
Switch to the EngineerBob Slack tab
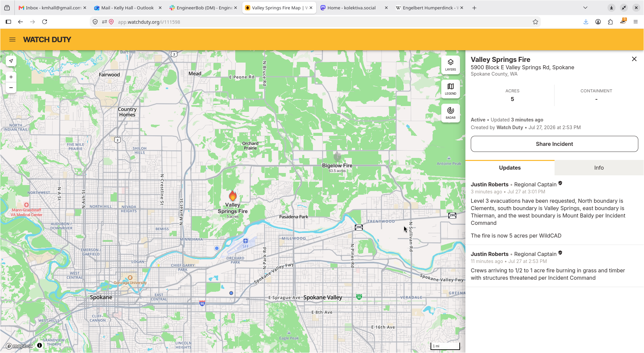(x=204, y=8)
